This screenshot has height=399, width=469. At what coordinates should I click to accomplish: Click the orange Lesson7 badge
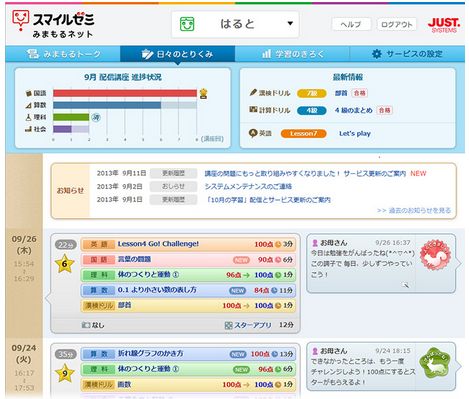(303, 134)
